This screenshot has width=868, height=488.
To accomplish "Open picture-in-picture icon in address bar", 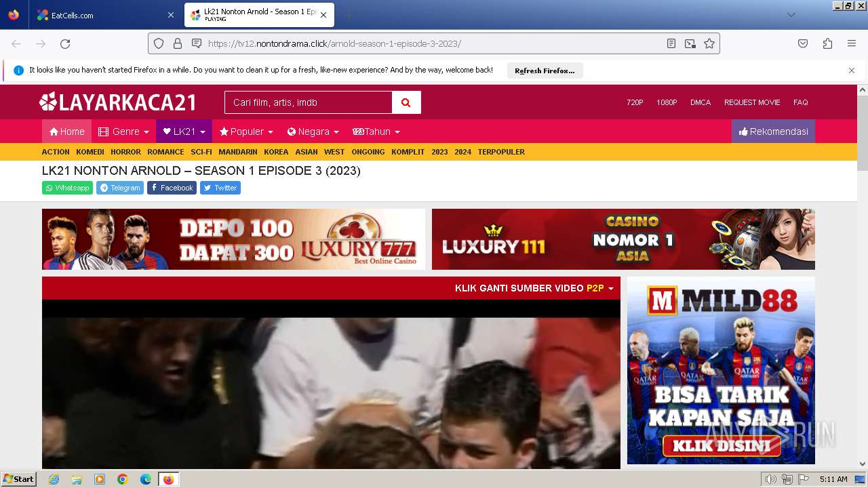I will [690, 43].
